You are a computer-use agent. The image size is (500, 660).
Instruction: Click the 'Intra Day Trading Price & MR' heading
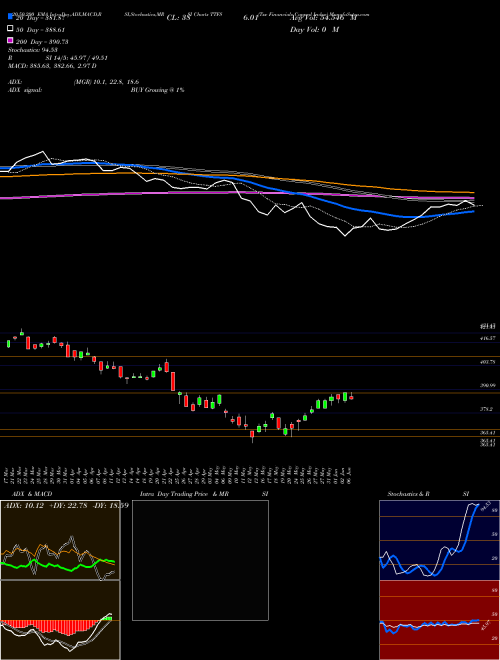pyautogui.click(x=185, y=494)
